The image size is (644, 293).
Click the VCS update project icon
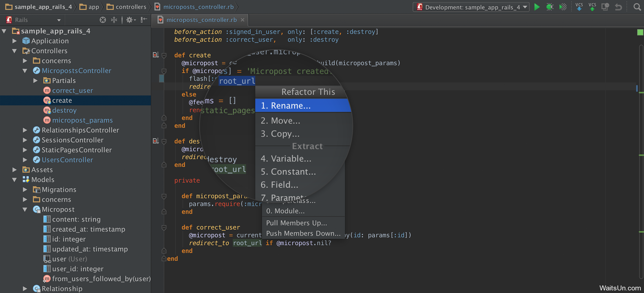tap(579, 7)
